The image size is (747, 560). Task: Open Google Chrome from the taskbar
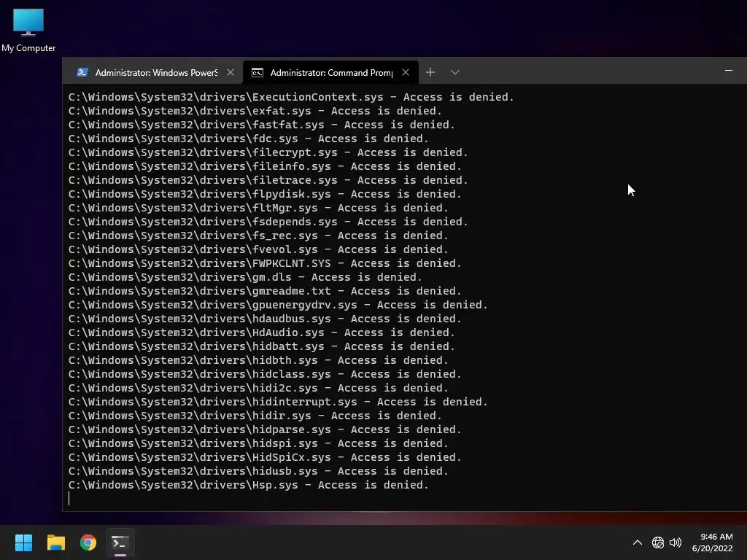88,542
